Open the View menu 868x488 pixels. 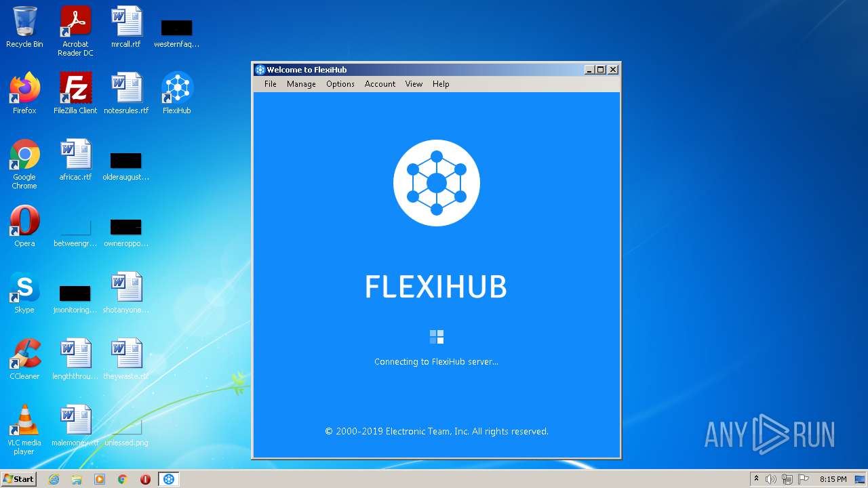[414, 84]
